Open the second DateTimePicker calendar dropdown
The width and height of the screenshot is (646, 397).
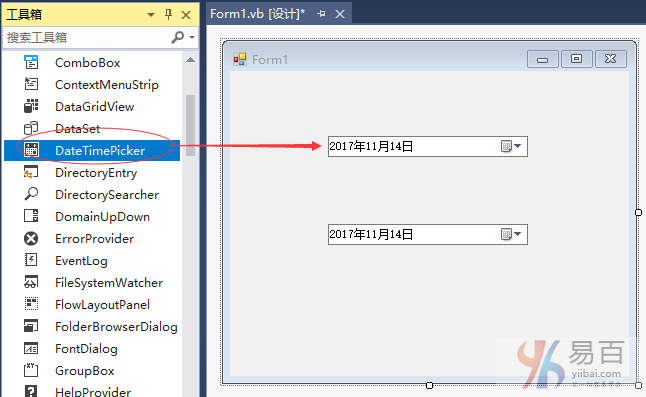[511, 234]
